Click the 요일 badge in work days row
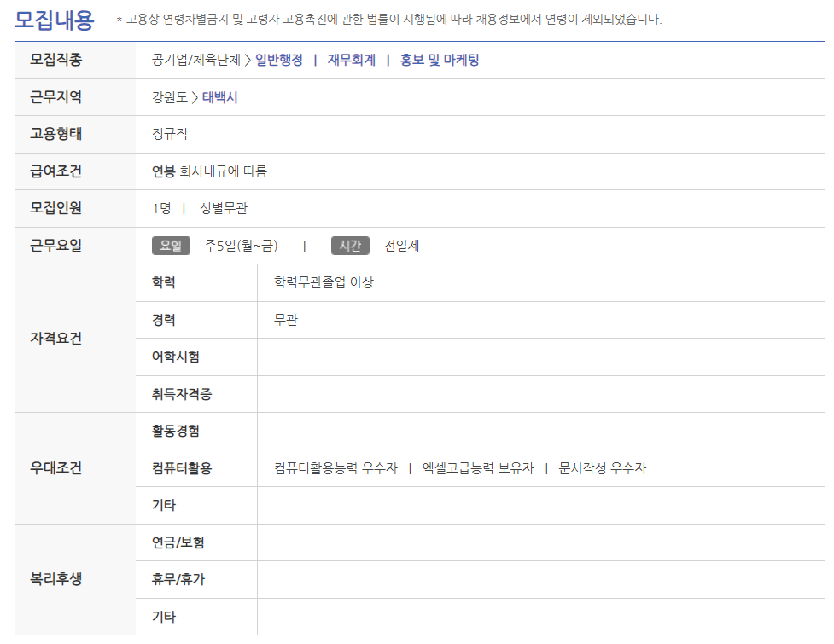834x644 pixels. tap(171, 246)
